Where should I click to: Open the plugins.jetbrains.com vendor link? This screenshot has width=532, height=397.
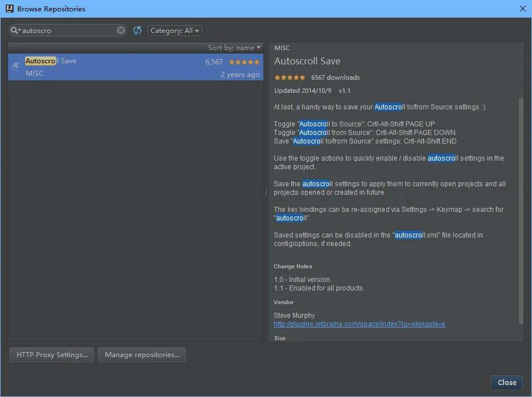[359, 324]
